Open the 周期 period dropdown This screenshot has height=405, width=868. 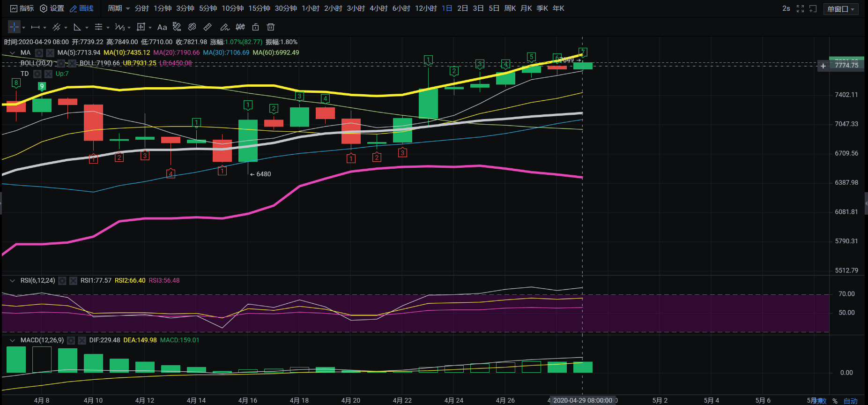pos(119,8)
